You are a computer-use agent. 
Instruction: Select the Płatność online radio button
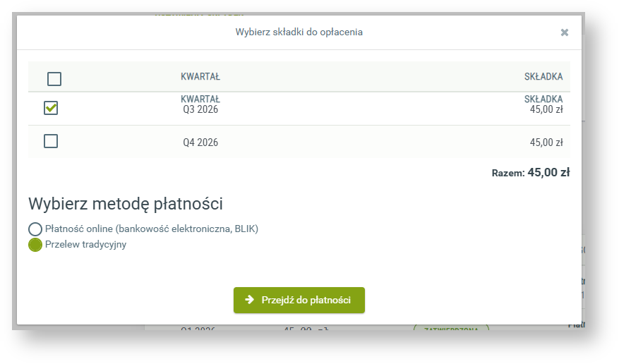(x=35, y=229)
